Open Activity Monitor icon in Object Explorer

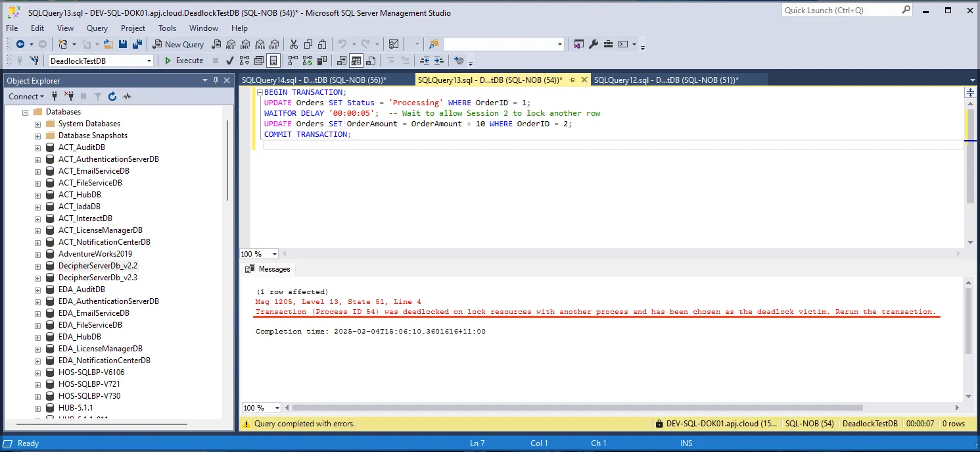tap(127, 96)
